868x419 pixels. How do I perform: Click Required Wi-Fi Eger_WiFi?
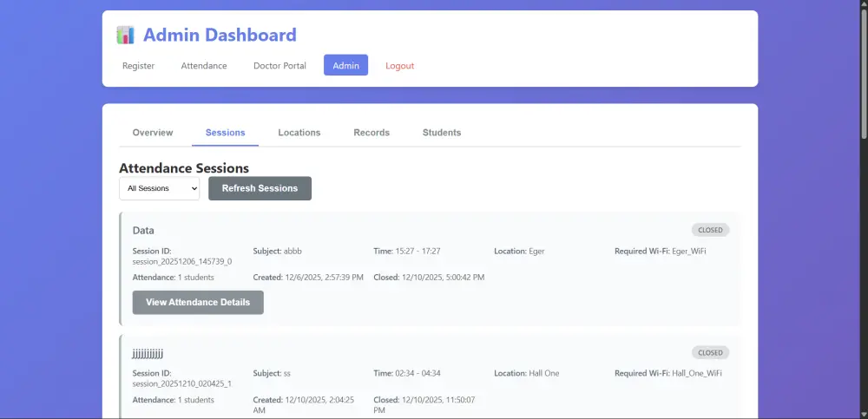661,251
